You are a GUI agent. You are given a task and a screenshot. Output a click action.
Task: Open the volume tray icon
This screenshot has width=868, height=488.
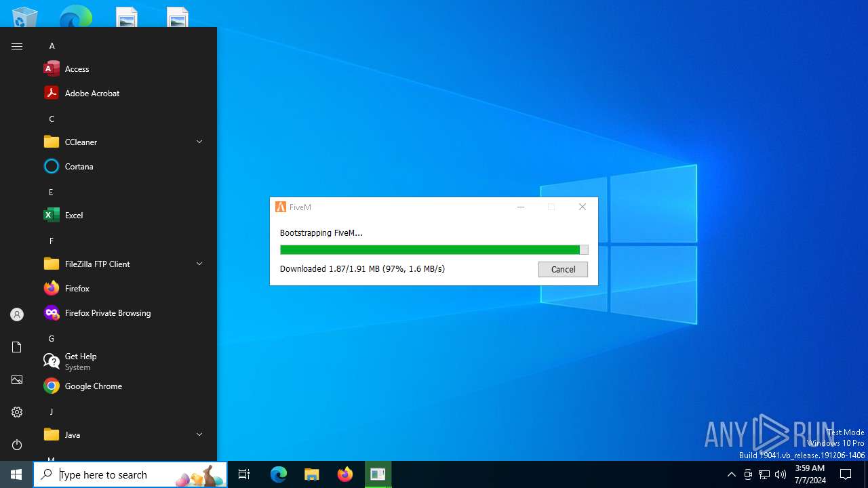(781, 474)
